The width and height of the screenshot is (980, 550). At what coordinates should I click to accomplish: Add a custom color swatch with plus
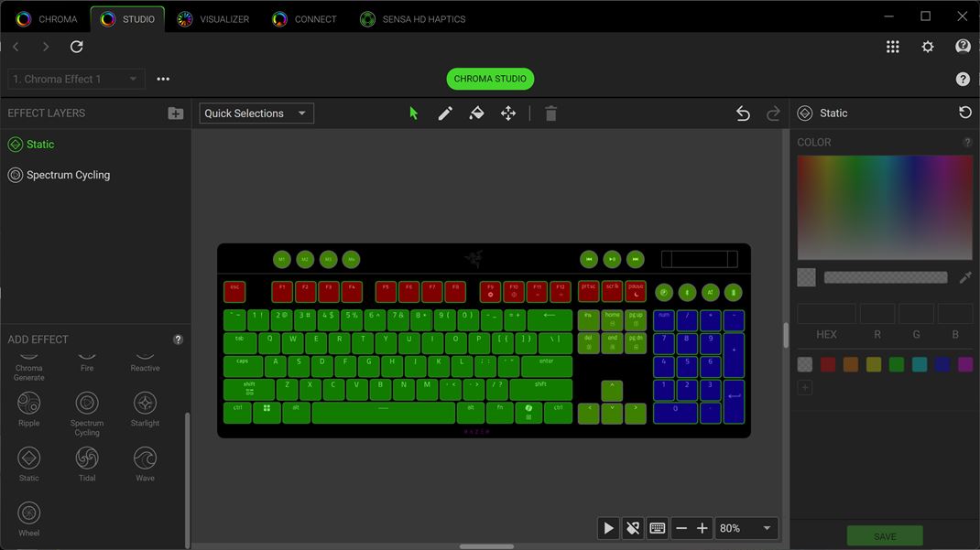click(x=805, y=388)
